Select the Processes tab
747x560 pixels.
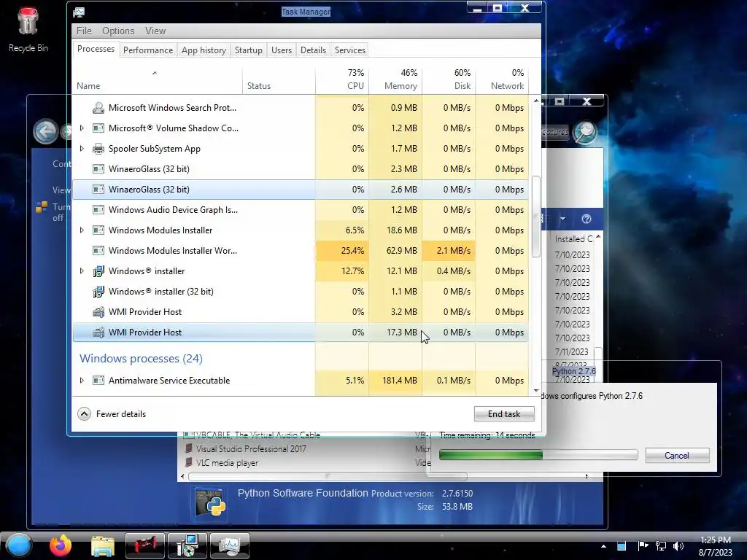coord(96,49)
